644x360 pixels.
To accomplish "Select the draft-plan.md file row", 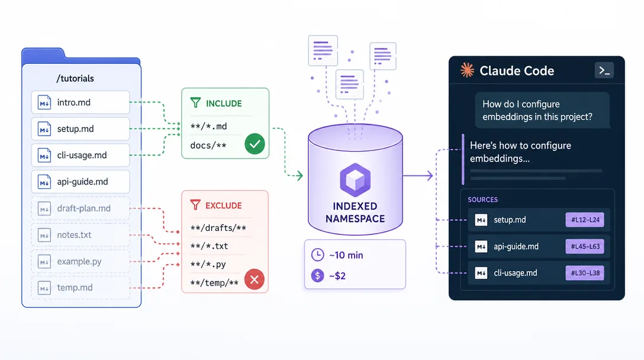I will pos(80,208).
